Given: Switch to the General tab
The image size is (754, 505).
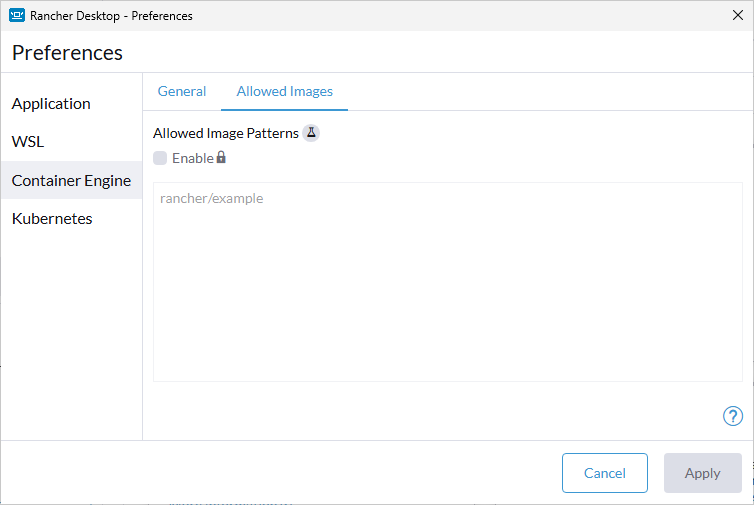Looking at the screenshot, I should 182,91.
